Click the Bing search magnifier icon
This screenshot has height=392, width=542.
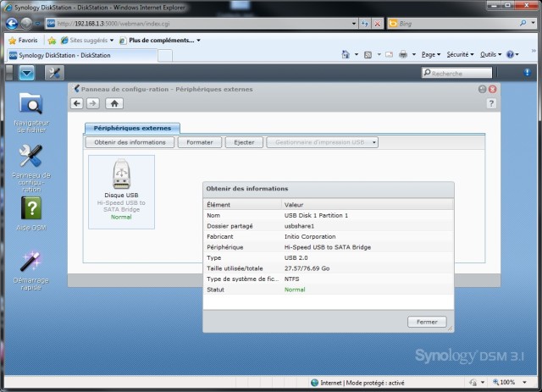click(523, 23)
